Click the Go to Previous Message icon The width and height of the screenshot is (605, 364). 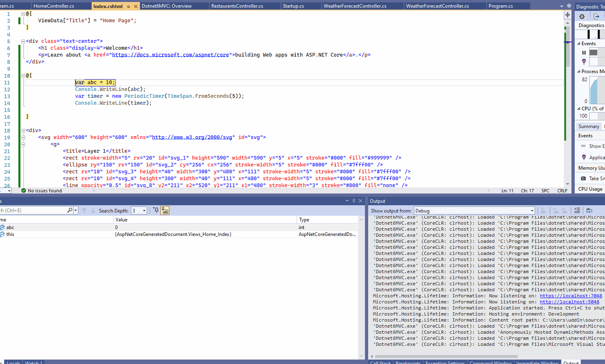click(x=556, y=210)
